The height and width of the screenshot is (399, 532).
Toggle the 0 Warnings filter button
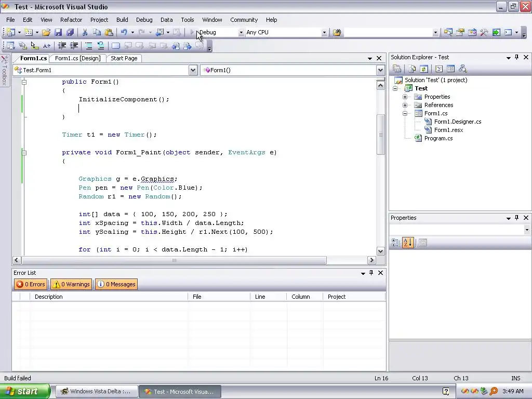[x=71, y=284]
